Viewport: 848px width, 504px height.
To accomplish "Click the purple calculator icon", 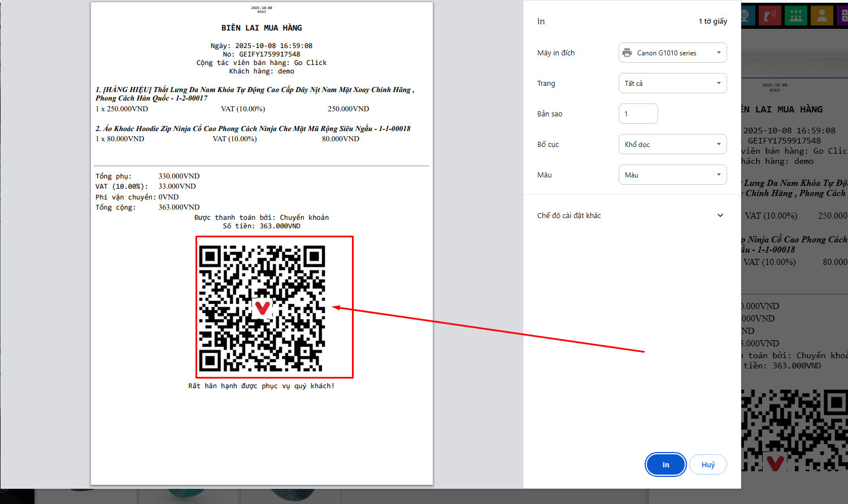I will [843, 16].
